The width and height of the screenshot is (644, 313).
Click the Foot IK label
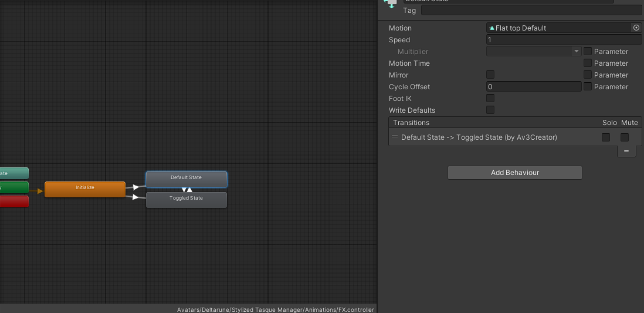tap(400, 98)
